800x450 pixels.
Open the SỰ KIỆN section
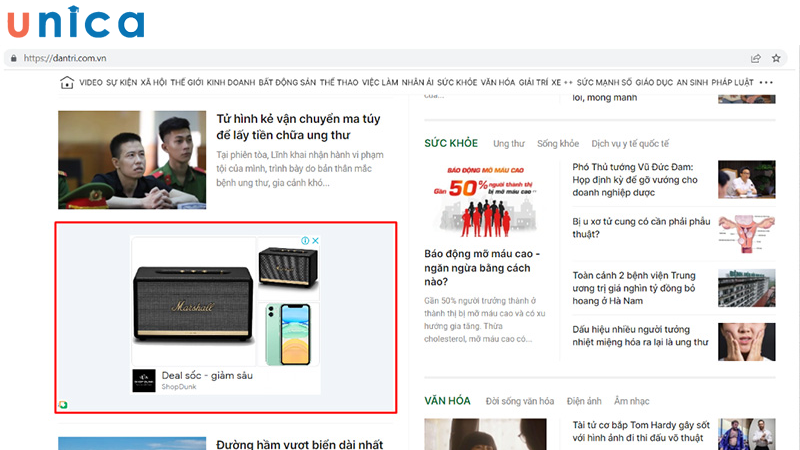click(121, 82)
